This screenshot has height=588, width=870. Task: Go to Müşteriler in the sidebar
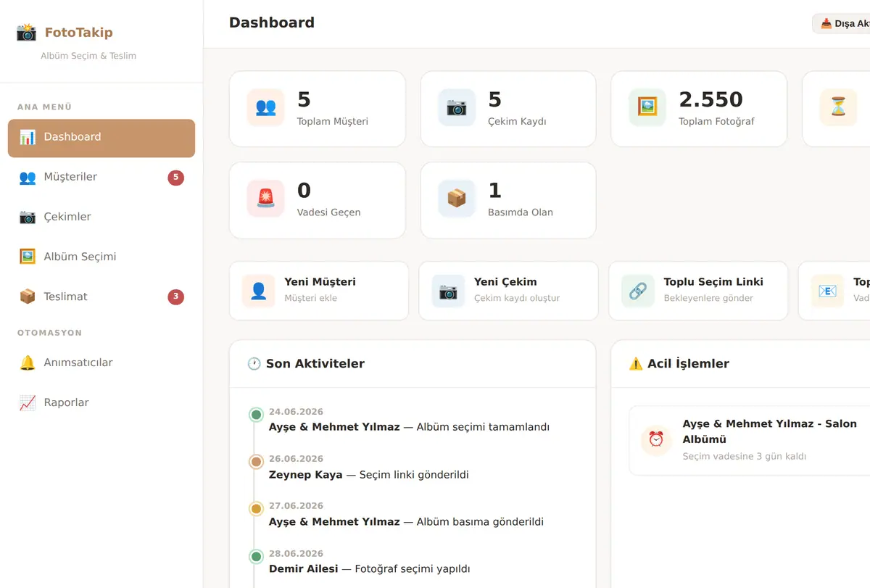[x=101, y=177]
